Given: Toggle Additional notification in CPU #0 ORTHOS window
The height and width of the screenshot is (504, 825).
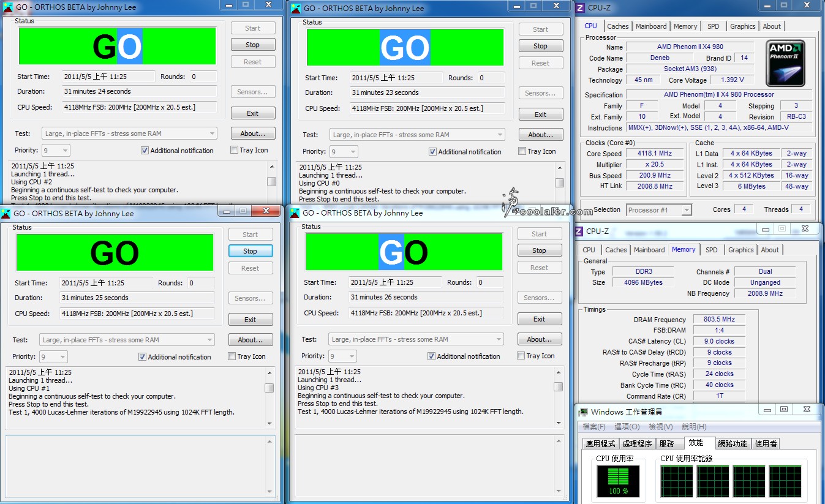Looking at the screenshot, I should pos(432,151).
